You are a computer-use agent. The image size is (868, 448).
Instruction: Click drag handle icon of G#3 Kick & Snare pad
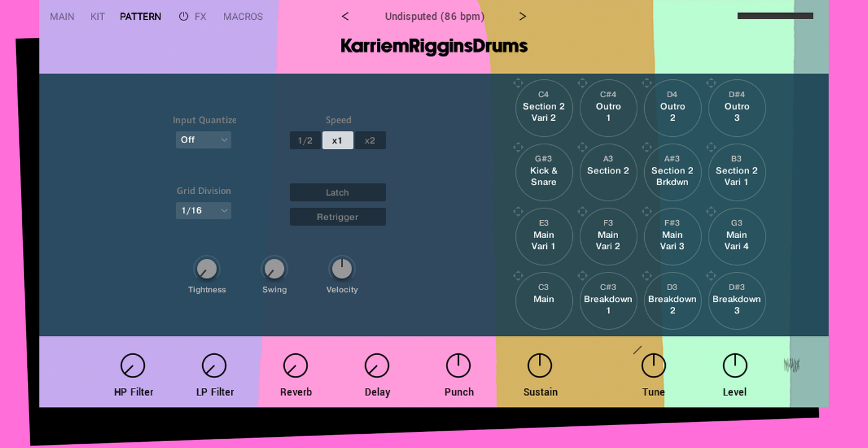pyautogui.click(x=518, y=147)
